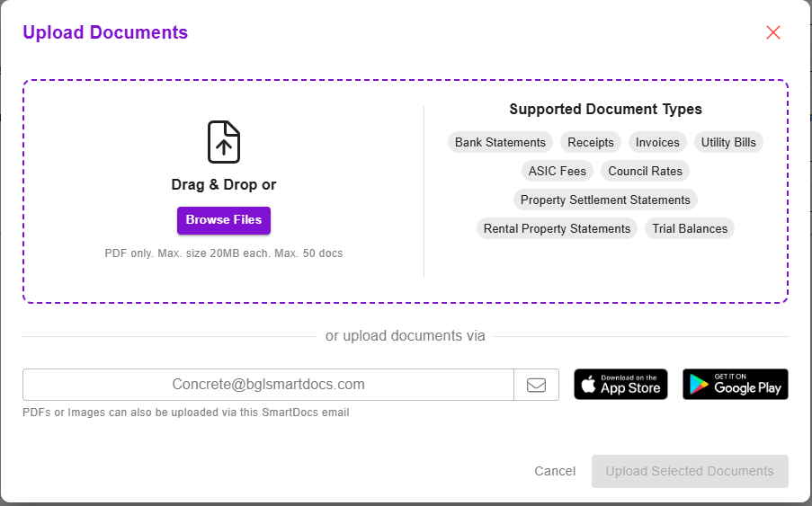Click the Browse Files button
The image size is (812, 506).
point(224,220)
